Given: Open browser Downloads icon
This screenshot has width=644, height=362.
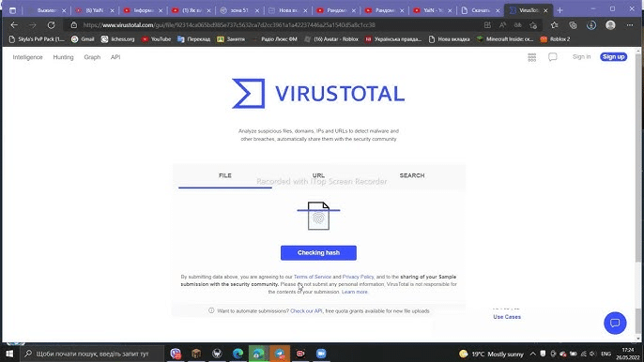Looking at the screenshot, I should [x=591, y=25].
